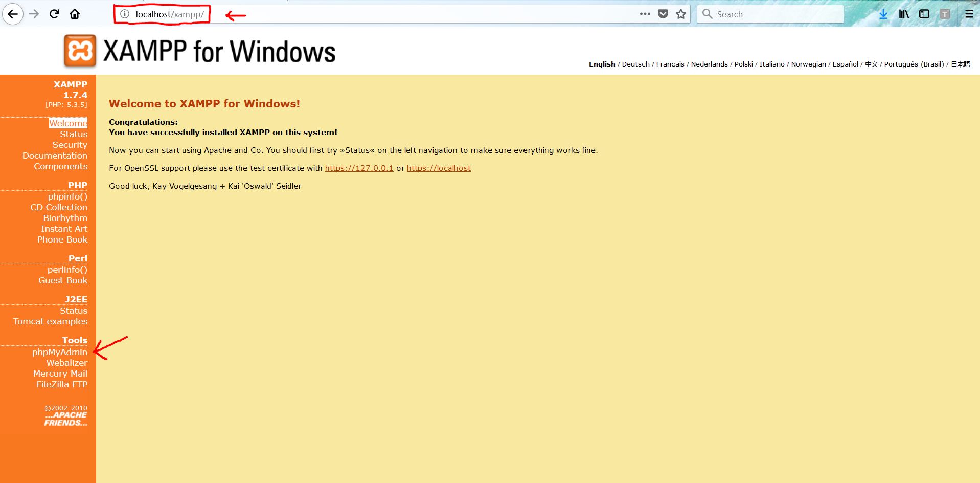Open Status under the XAMPP section
This screenshot has width=980, height=483.
point(74,134)
